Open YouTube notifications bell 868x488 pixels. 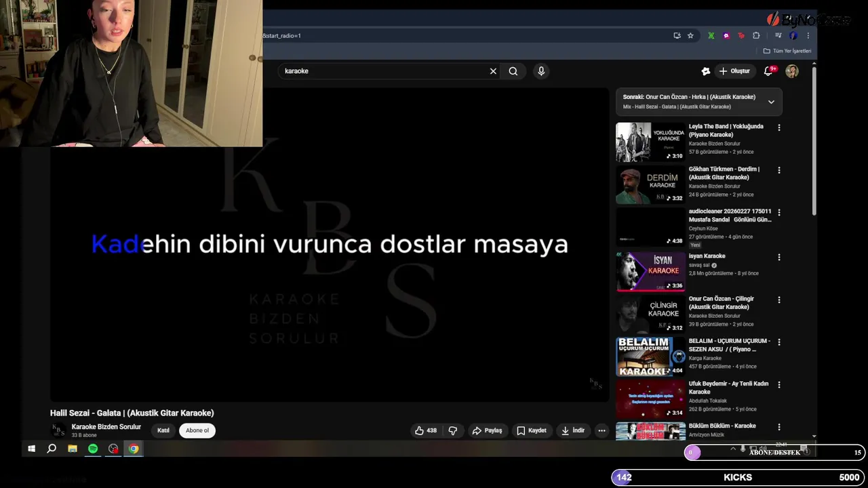click(769, 71)
